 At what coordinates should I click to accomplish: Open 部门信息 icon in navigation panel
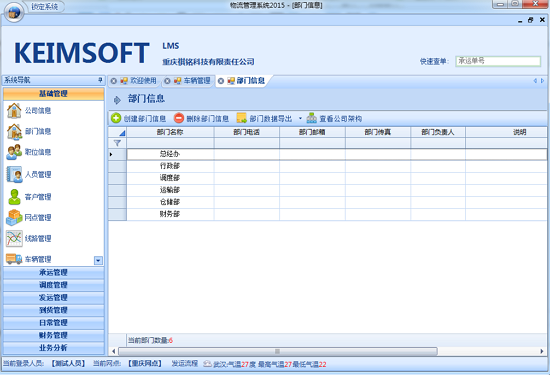pos(14,131)
